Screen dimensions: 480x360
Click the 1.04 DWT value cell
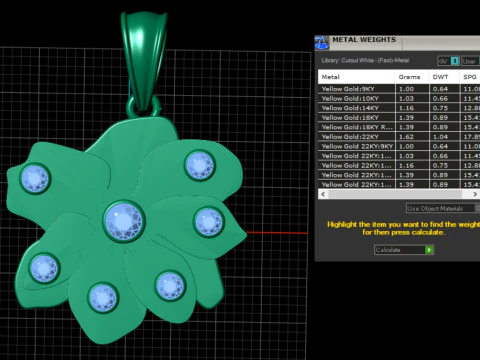point(444,137)
